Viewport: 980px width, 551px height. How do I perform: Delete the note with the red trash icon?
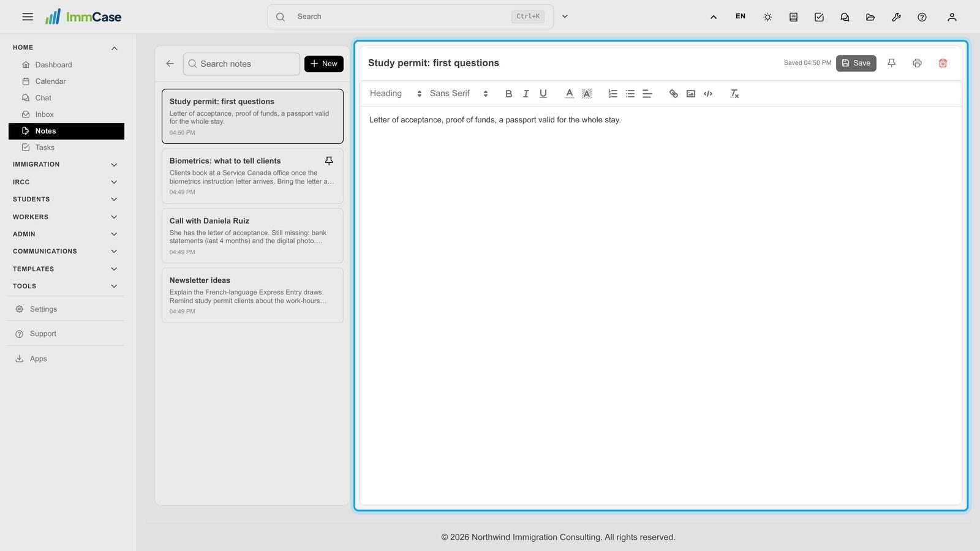(x=943, y=63)
